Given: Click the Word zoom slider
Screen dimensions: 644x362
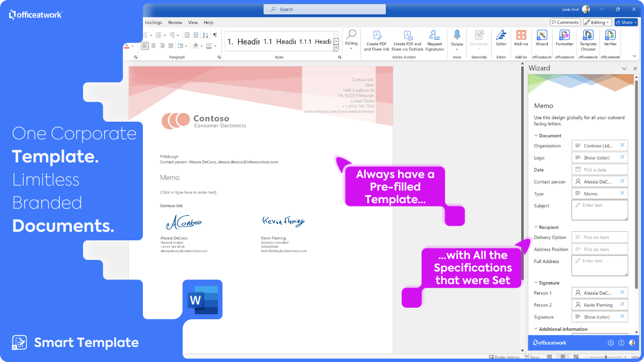Looking at the screenshot, I should click(606, 357).
